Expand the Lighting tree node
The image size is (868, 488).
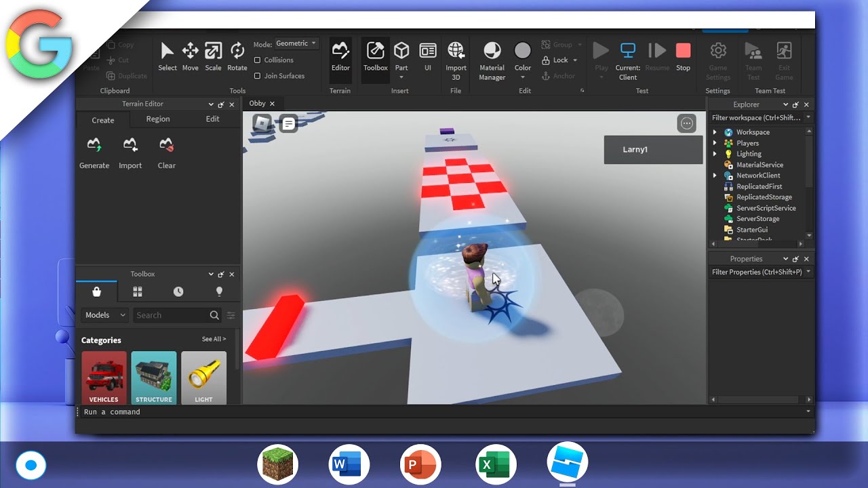(715, 154)
